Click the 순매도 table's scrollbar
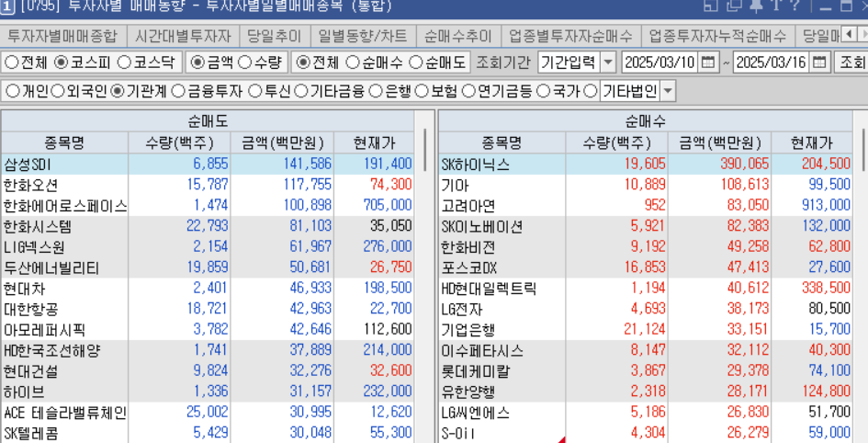The height and width of the screenshot is (443, 868). click(x=424, y=149)
